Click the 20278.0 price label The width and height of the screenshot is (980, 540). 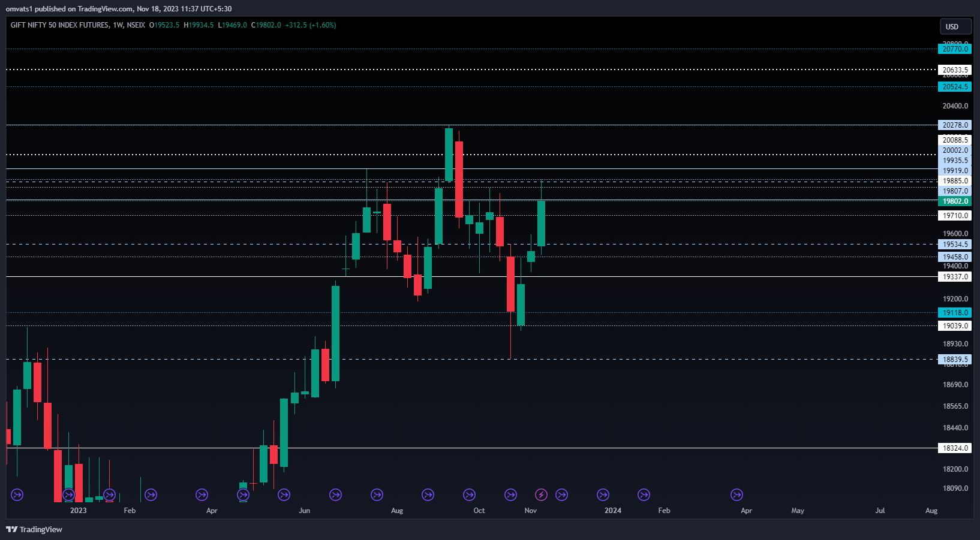(x=955, y=125)
